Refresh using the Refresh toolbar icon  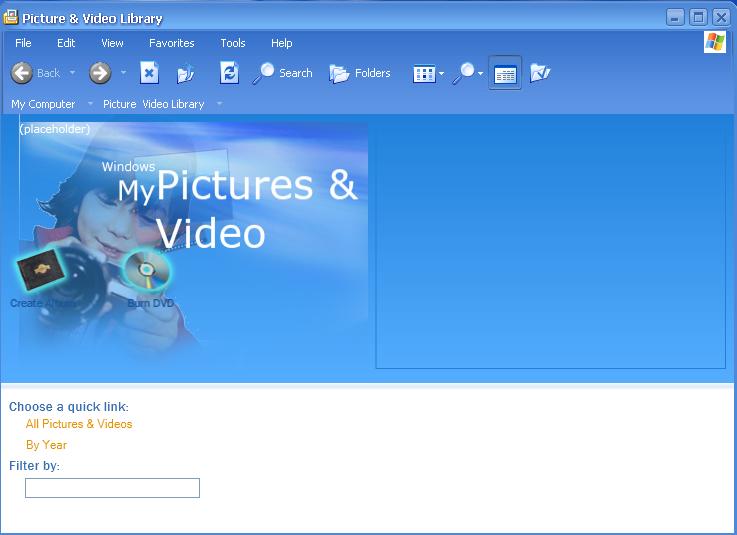[229, 73]
